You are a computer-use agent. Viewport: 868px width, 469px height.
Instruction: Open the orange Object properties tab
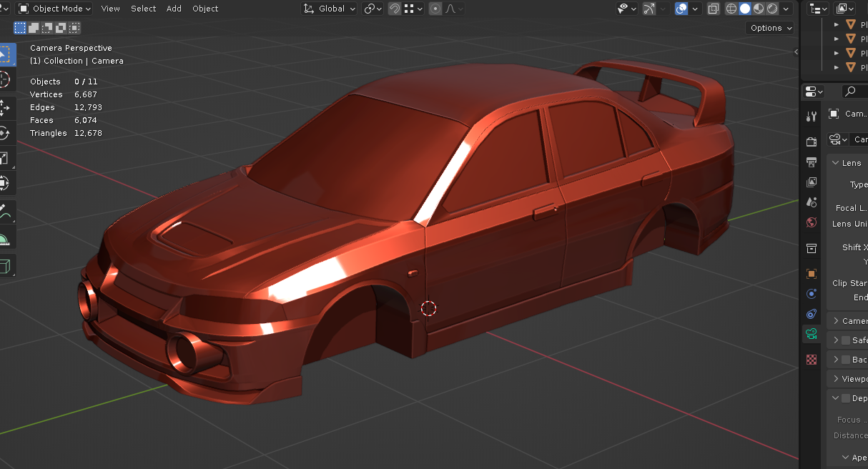(812, 273)
